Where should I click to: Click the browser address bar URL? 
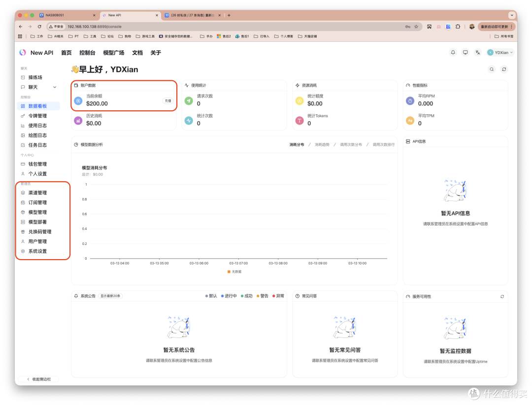(94, 27)
